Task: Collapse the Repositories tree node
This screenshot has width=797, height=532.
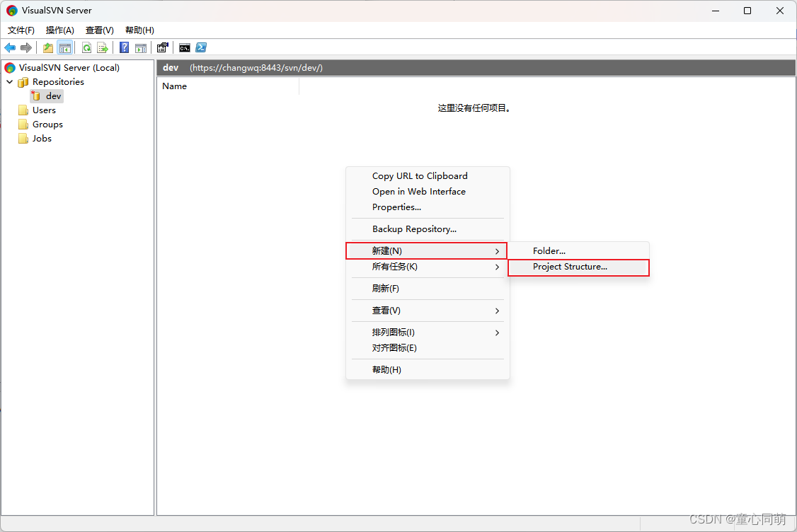Action: click(10, 82)
